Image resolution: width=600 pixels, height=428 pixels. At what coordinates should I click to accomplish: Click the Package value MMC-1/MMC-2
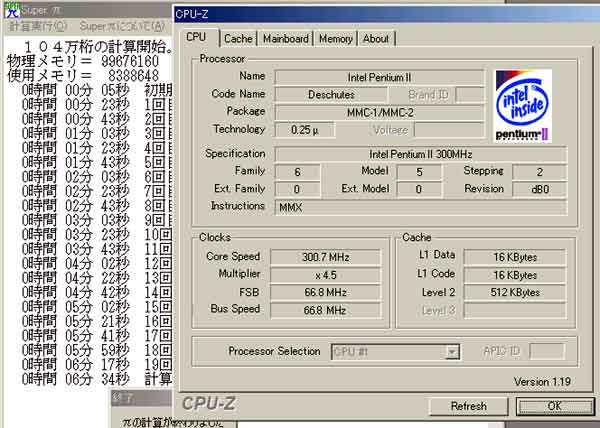(x=379, y=112)
